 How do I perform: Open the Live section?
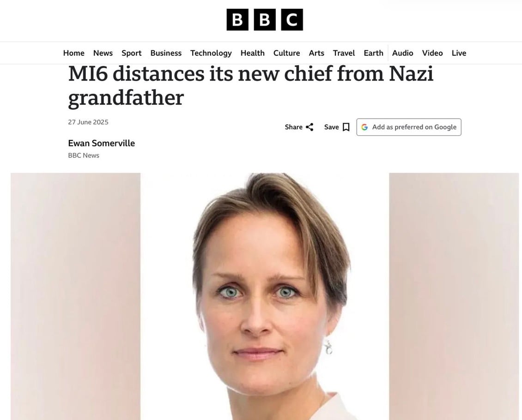pos(459,53)
